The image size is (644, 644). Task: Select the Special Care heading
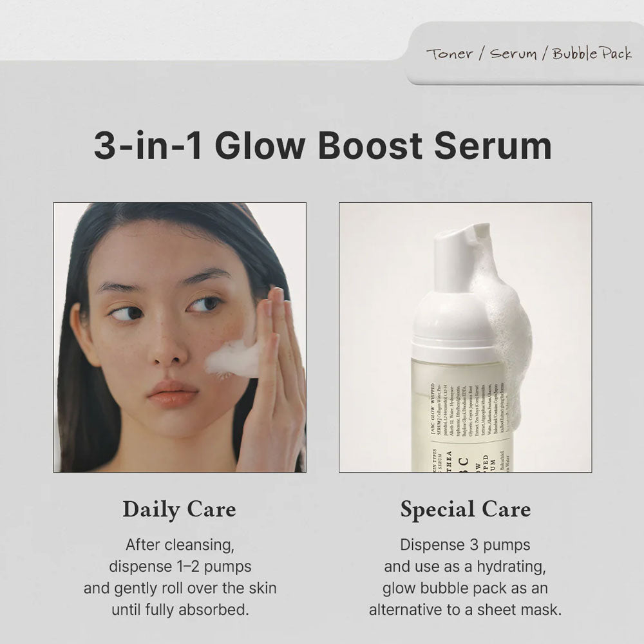pos(466,509)
